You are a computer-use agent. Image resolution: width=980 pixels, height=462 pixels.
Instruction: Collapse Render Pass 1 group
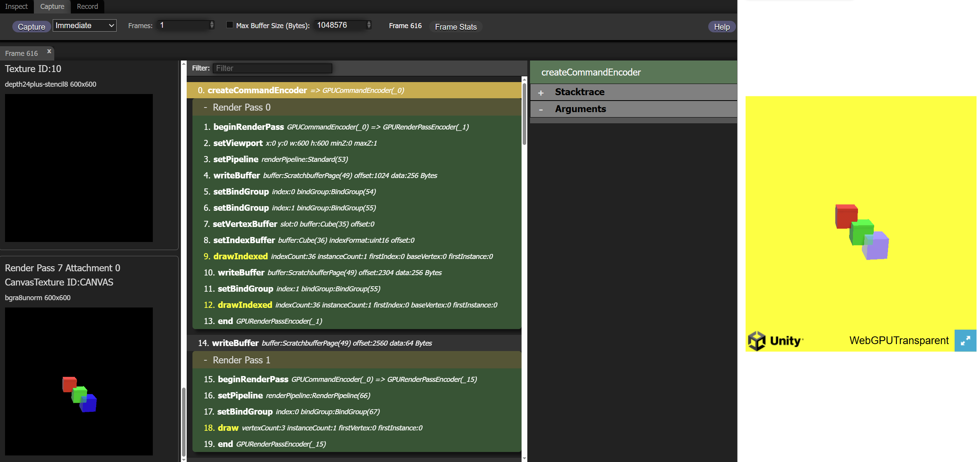tap(206, 360)
